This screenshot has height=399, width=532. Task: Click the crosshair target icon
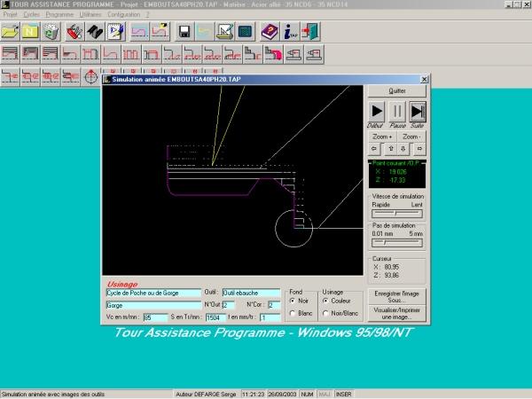pyautogui.click(x=89, y=76)
